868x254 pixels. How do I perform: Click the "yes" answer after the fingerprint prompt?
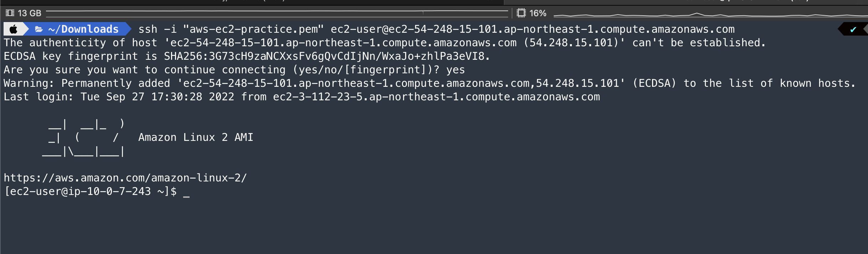455,70
